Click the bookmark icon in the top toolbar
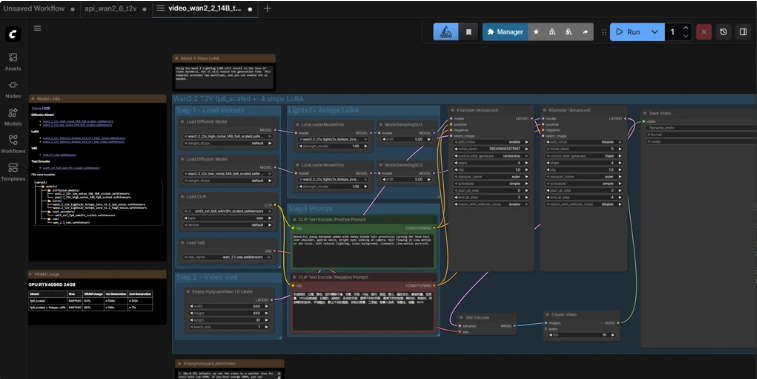This screenshot has width=757, height=379. point(468,32)
